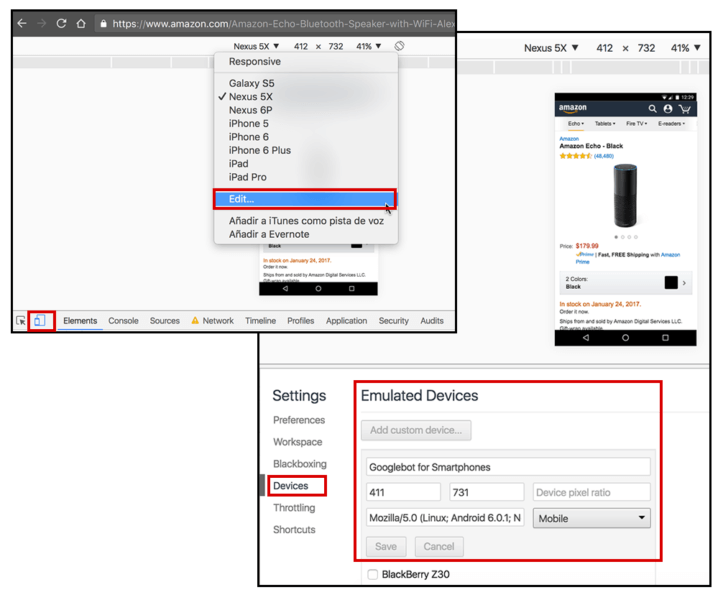
Task: Open the Nexus 5X dropdown in right window
Action: pyautogui.click(x=551, y=48)
